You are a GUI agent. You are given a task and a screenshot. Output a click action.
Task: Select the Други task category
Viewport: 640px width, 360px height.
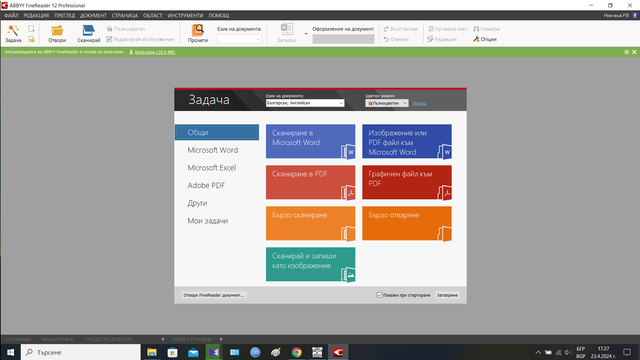point(197,203)
